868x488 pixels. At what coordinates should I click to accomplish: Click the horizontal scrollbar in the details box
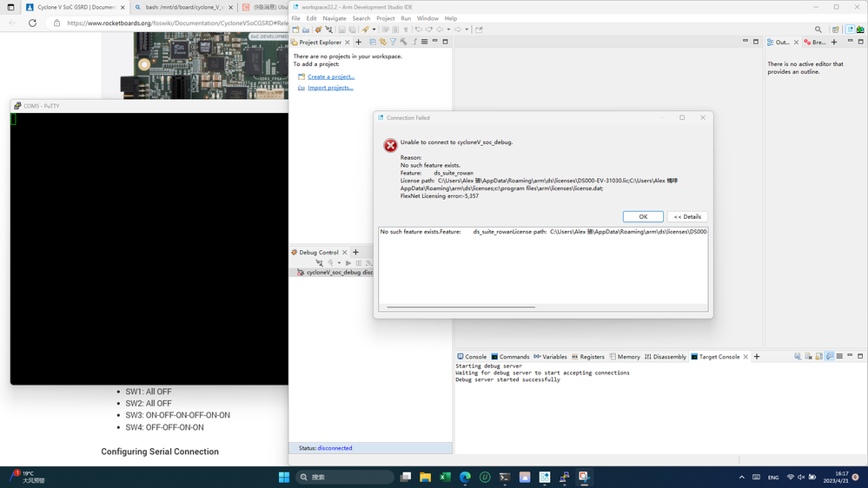coord(461,307)
